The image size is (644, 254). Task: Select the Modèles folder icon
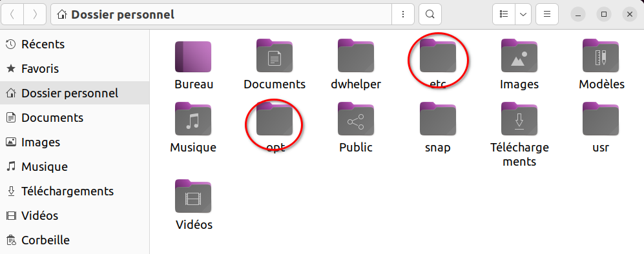(601, 55)
